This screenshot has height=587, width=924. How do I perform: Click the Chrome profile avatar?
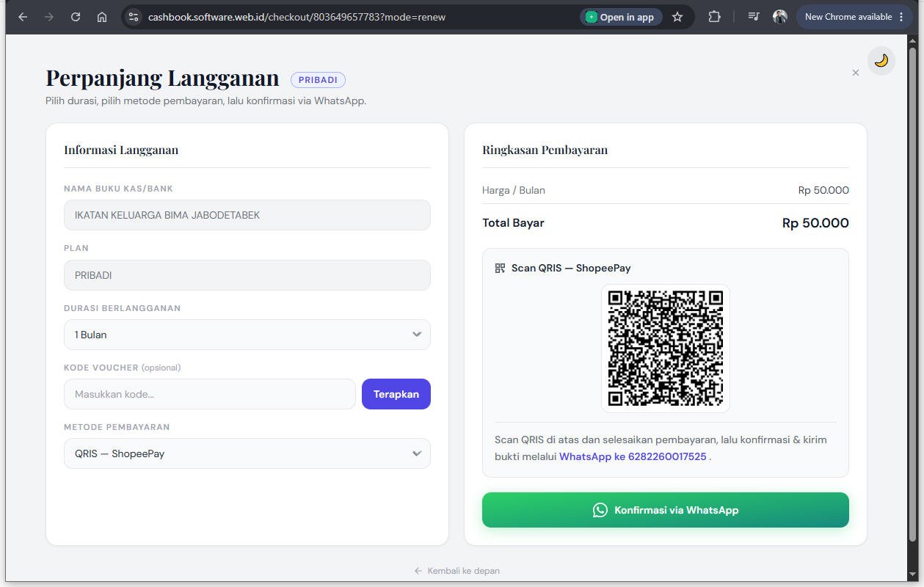click(x=780, y=17)
